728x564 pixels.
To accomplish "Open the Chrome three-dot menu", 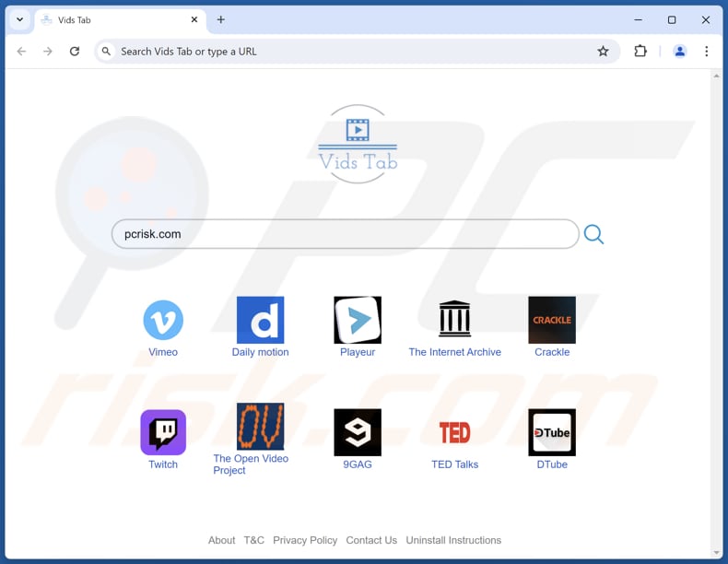I will [706, 51].
